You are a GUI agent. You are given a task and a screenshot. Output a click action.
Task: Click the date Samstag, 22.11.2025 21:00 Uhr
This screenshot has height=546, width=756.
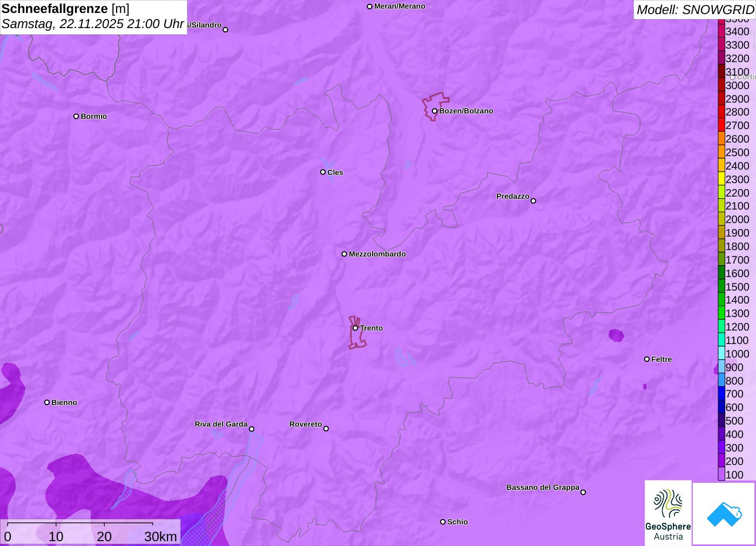[93, 24]
